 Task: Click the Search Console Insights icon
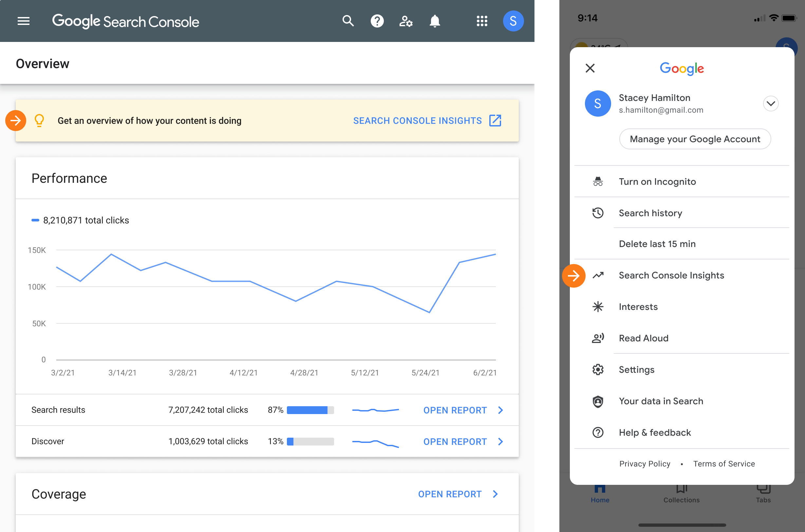(598, 275)
